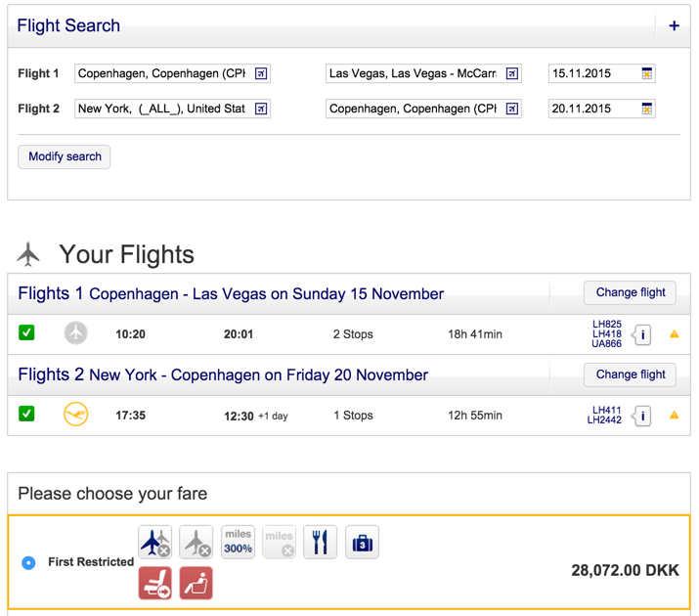Click the baggage allowance suitcase icon
Viewport: 699px width, 616px height.
pos(362,542)
